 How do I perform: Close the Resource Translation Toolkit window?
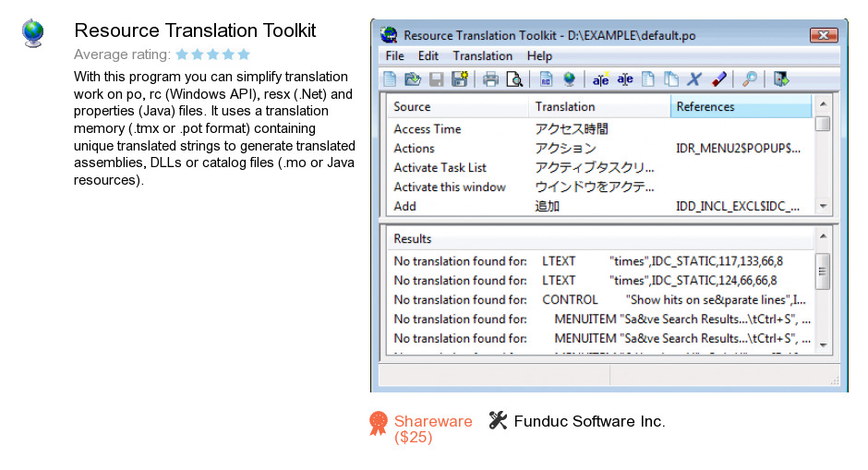[x=824, y=35]
